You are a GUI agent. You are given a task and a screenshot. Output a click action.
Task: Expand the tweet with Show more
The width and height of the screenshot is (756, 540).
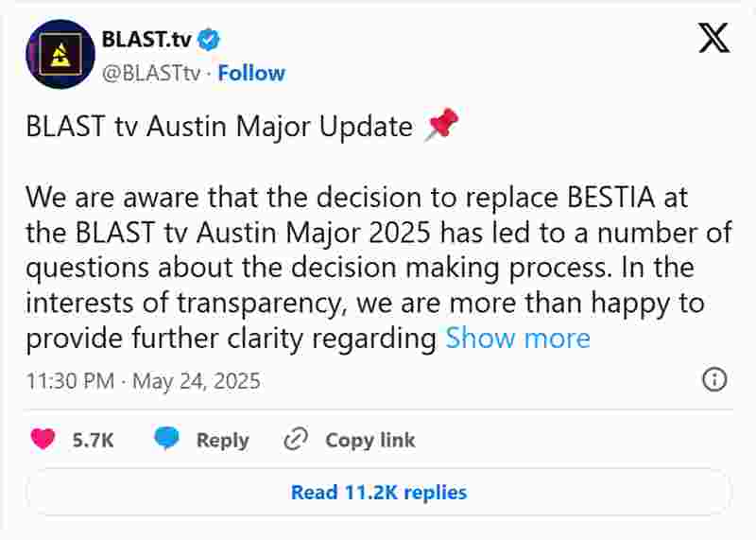point(518,338)
